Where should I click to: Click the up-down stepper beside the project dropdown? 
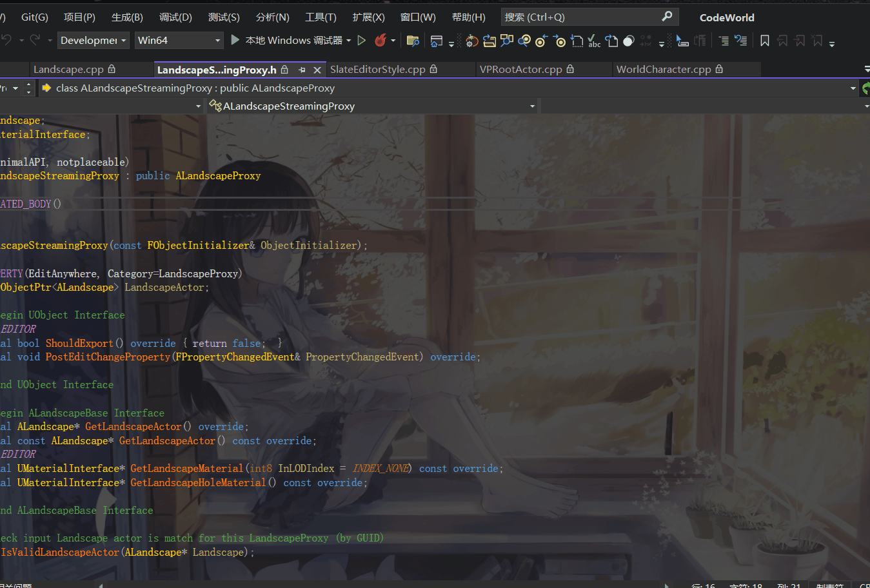[x=28, y=88]
